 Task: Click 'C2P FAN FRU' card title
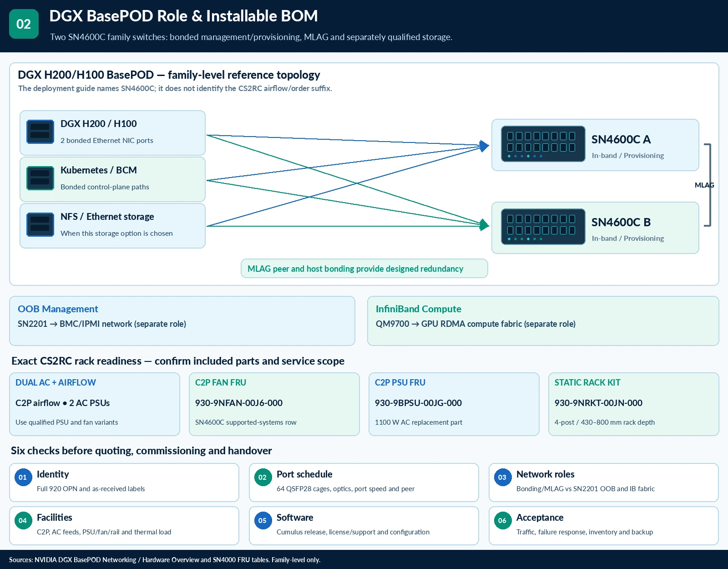(x=221, y=382)
